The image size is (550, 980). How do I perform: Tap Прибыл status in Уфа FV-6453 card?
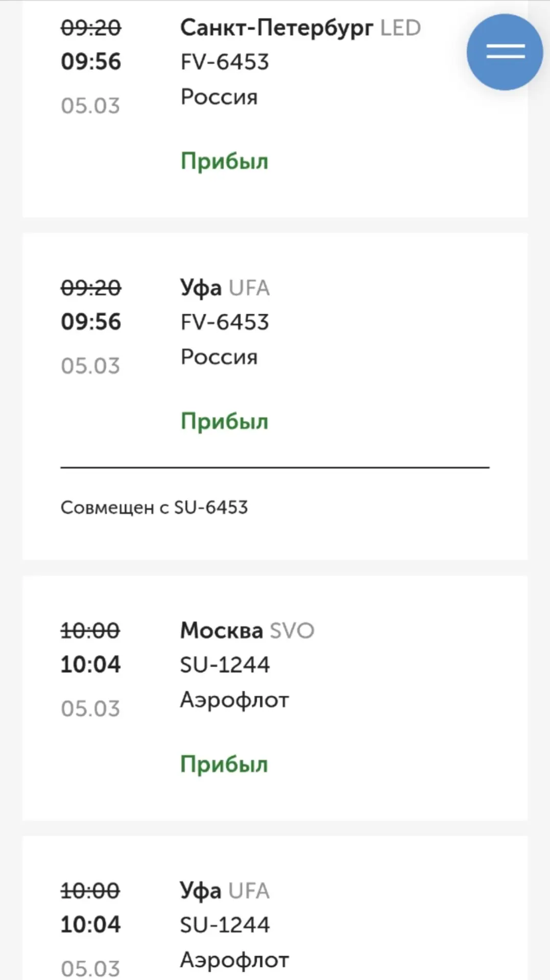tap(224, 422)
